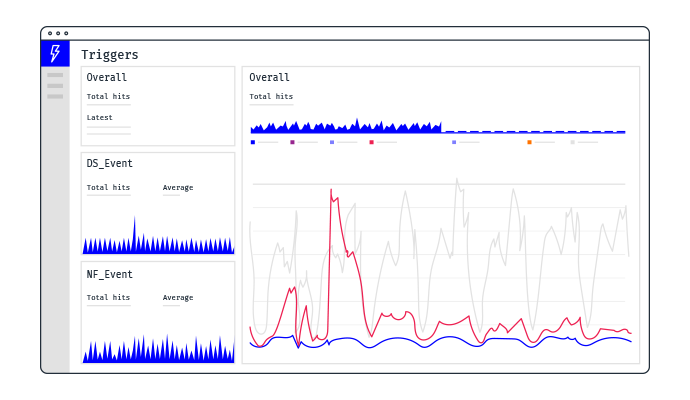Click the top sidebar menu bar
This screenshot has height=400, width=690.
(55, 75)
